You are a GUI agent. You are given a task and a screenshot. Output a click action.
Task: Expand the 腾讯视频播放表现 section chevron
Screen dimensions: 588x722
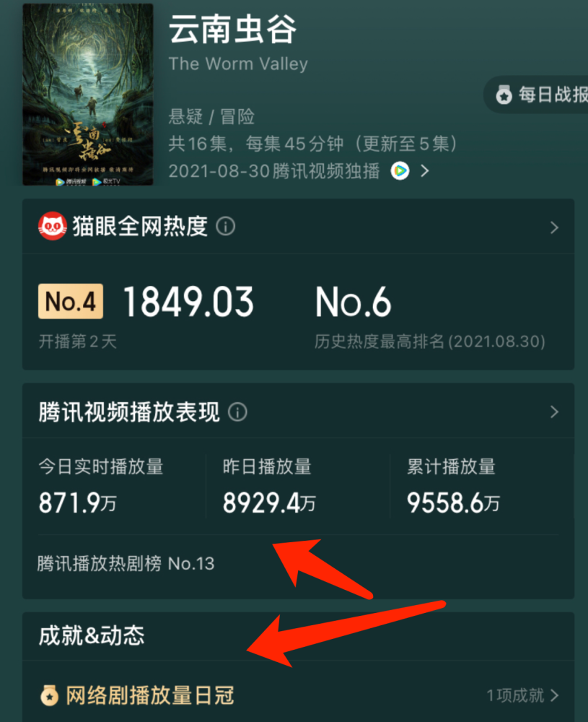click(x=554, y=412)
